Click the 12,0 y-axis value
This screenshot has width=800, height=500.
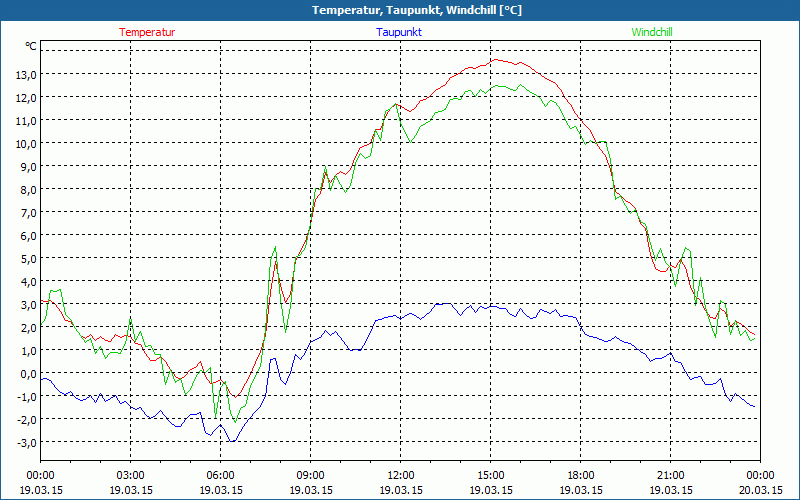pyautogui.click(x=26, y=98)
